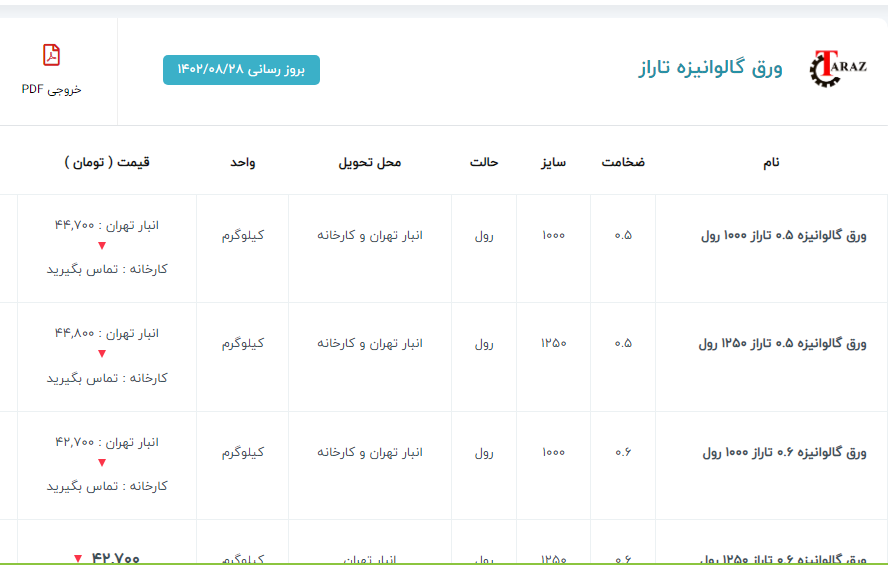Viewport: 888px width, 565px height.
Task: Click the 'محل تحویل' column header
Action: (x=369, y=162)
